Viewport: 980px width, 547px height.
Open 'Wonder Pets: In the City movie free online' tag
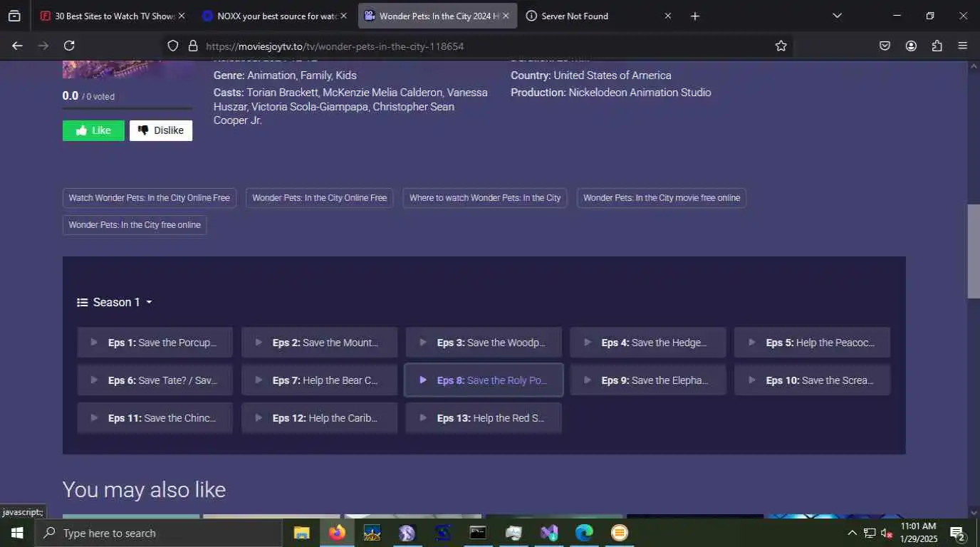click(x=662, y=198)
